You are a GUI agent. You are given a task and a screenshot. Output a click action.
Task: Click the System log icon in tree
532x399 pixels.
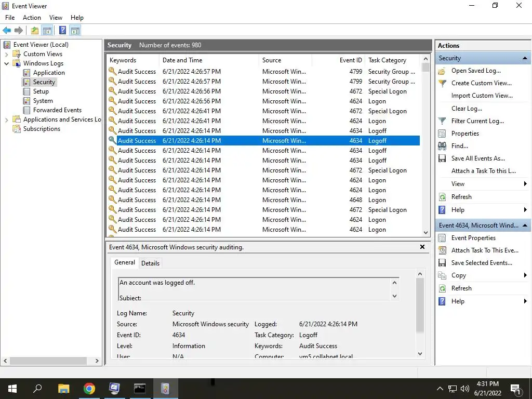click(x=26, y=101)
